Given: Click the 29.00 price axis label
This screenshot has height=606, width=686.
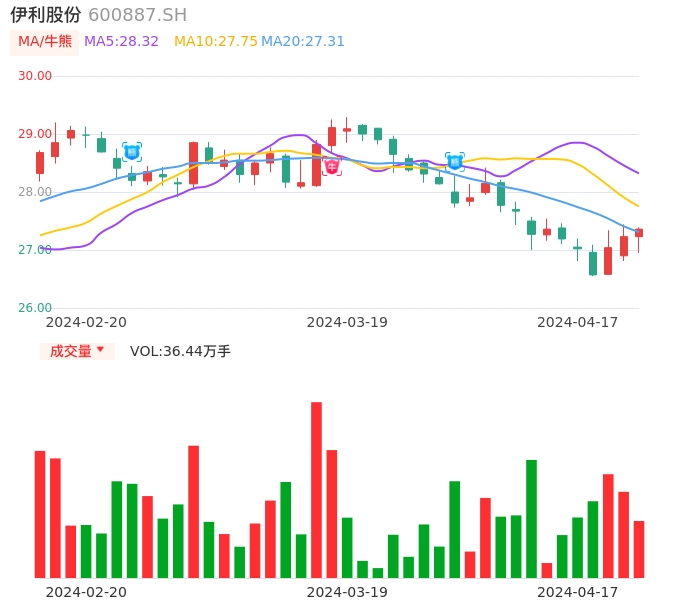Looking at the screenshot, I should click(x=35, y=134).
